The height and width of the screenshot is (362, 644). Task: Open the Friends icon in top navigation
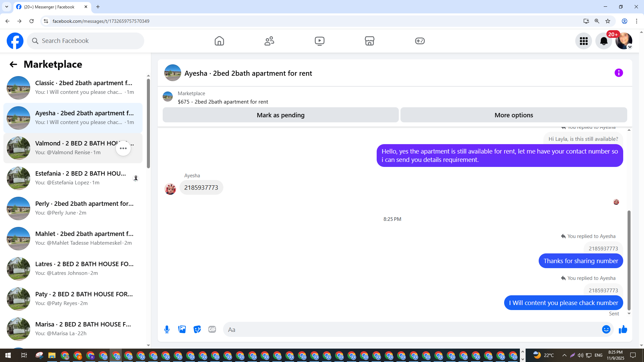pyautogui.click(x=269, y=41)
